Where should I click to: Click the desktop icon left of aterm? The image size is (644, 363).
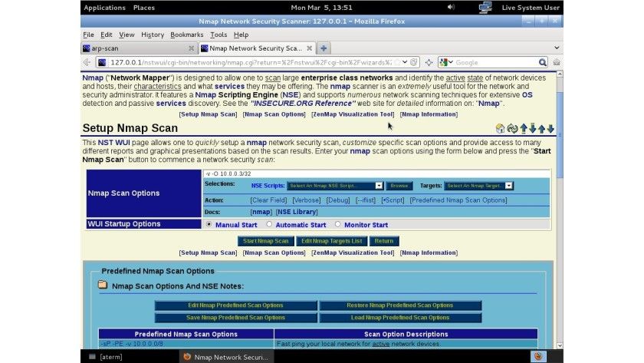click(92, 356)
